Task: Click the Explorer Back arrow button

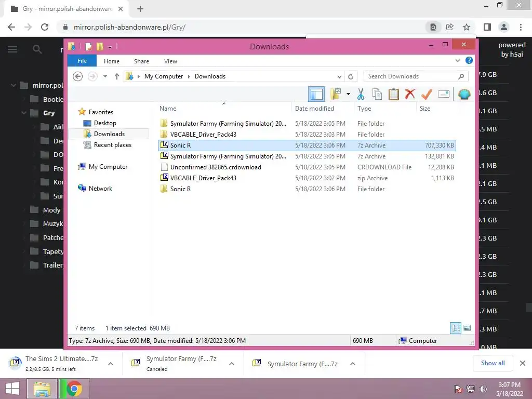Action: tap(78, 76)
